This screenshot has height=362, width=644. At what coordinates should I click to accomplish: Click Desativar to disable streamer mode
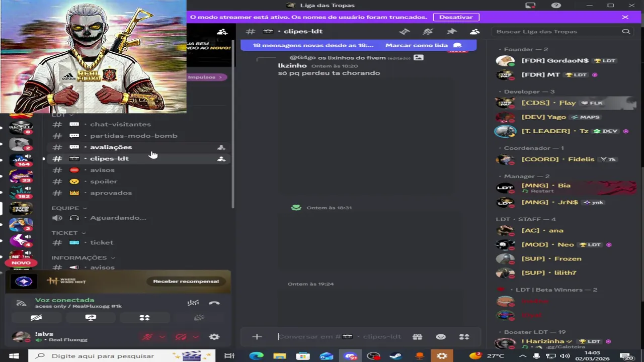tap(456, 17)
